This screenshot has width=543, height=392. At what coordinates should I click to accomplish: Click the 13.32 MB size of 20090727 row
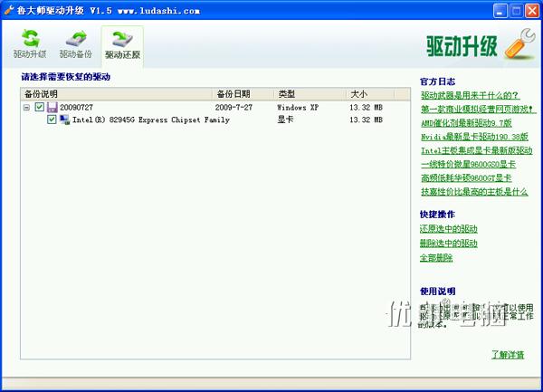tap(366, 108)
